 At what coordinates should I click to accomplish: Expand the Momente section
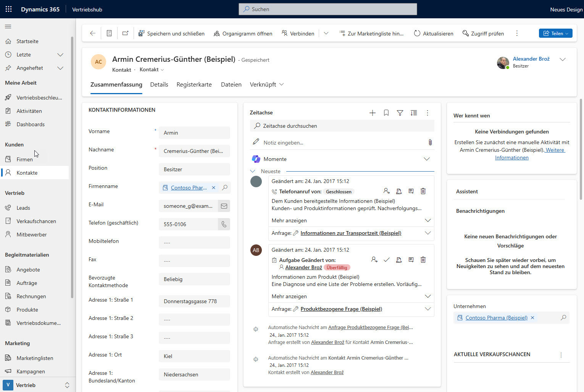427,159
